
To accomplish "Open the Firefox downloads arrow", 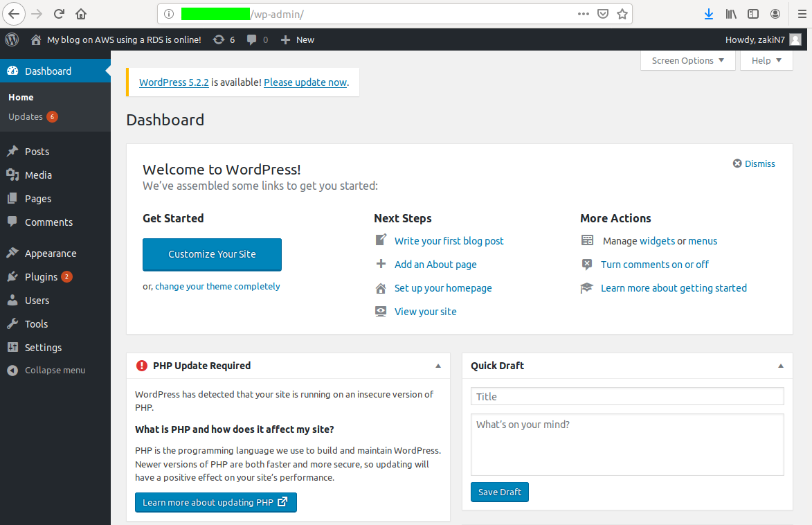I will click(709, 14).
